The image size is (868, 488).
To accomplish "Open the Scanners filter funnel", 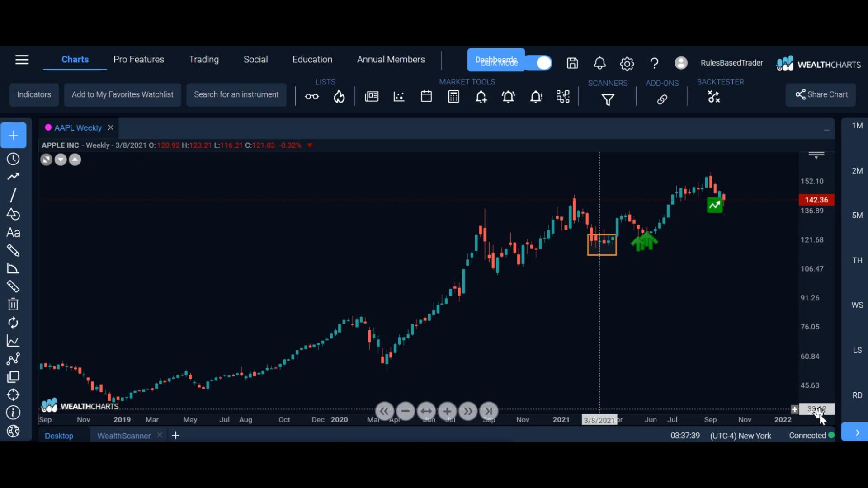I will pyautogui.click(x=608, y=99).
